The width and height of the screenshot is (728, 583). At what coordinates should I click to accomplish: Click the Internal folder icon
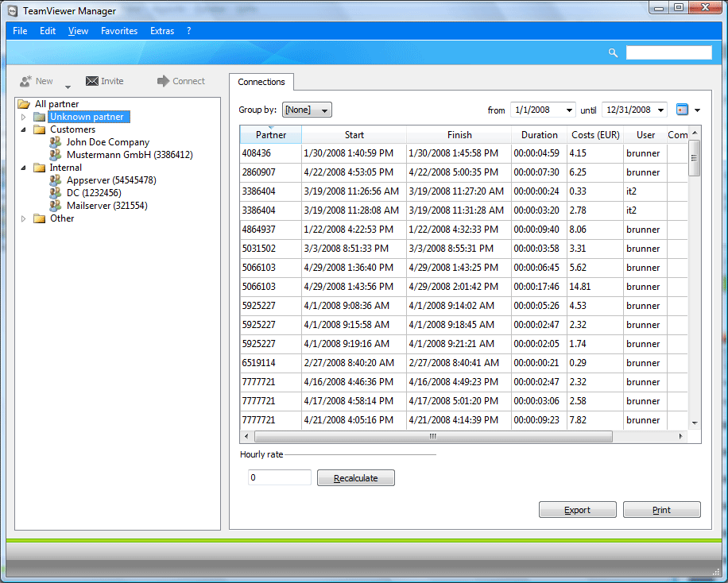(x=40, y=168)
